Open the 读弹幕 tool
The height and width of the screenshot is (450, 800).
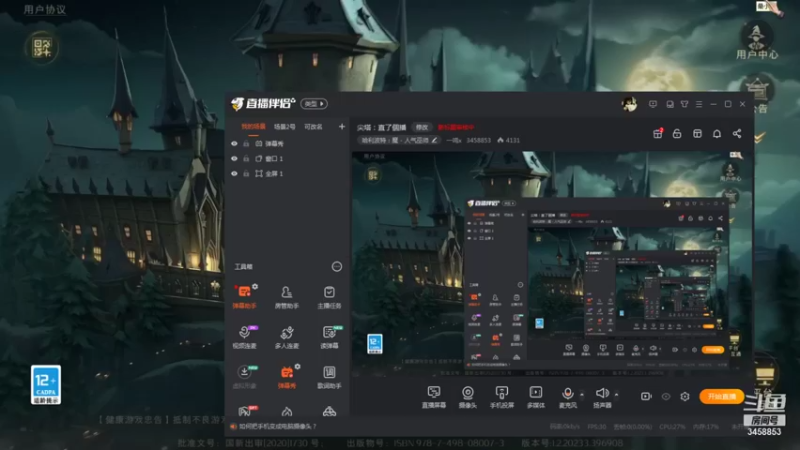(329, 337)
